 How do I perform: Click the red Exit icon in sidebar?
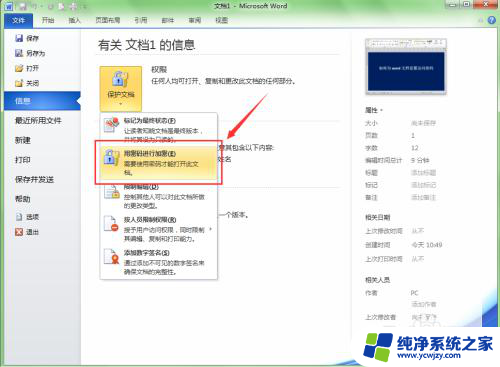tap(19, 232)
